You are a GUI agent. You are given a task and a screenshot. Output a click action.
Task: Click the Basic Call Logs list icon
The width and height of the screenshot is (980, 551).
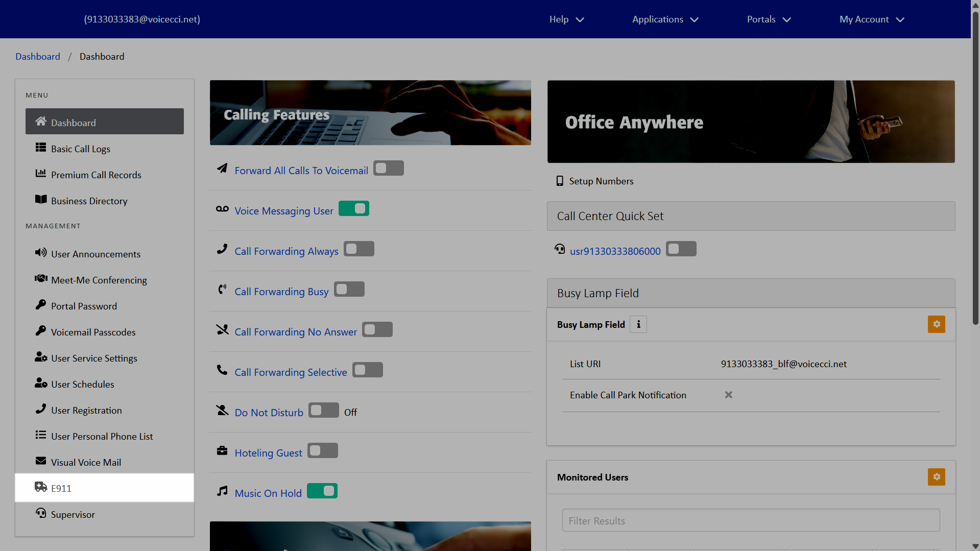click(x=41, y=148)
